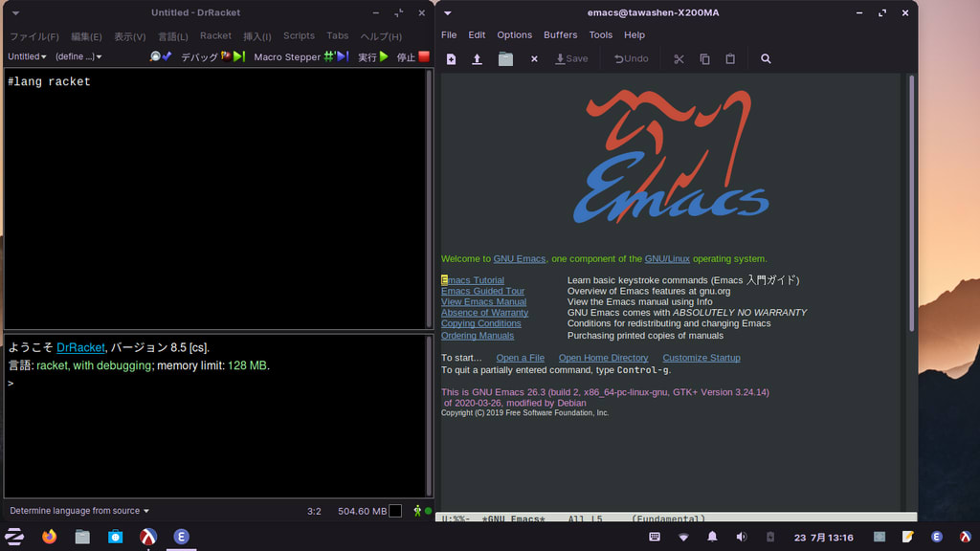The width and height of the screenshot is (980, 551).
Task: Click the volume speaker icon
Action: 742,537
